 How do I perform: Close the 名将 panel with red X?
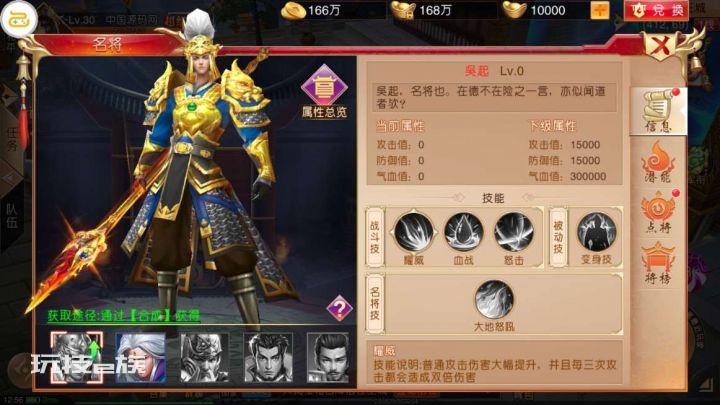[660, 46]
